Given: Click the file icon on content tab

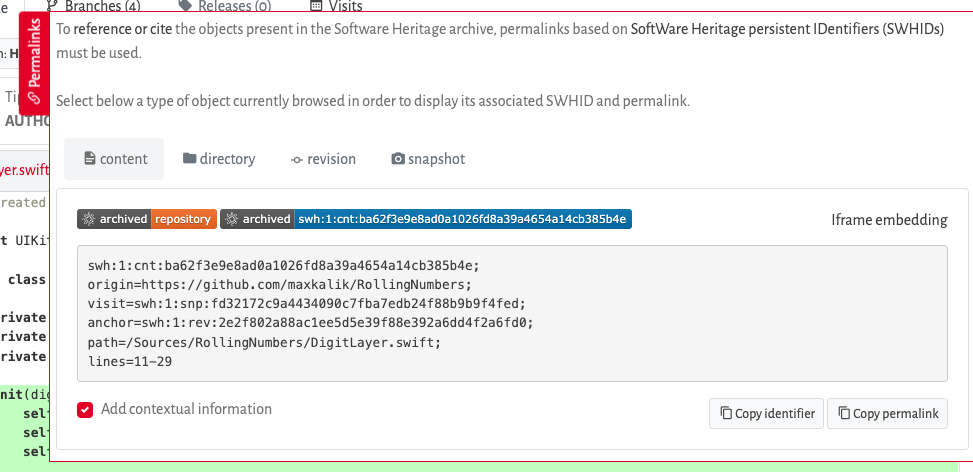Looking at the screenshot, I should (x=89, y=159).
